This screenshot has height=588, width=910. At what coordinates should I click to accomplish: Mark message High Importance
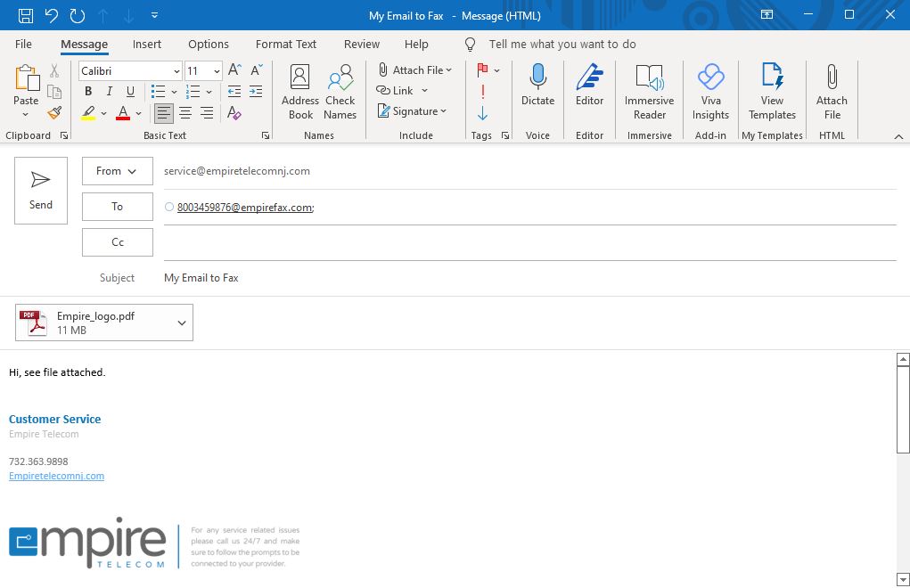click(482, 92)
